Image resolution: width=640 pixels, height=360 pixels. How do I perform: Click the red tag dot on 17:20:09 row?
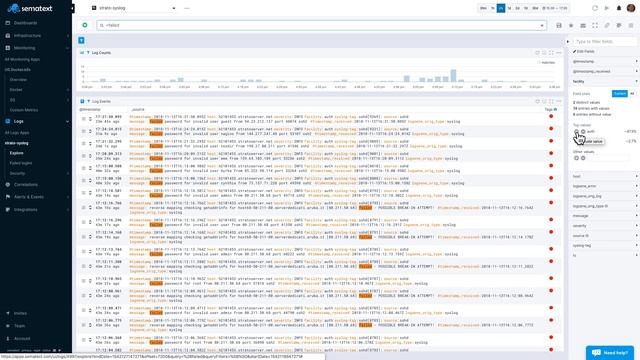click(551, 153)
